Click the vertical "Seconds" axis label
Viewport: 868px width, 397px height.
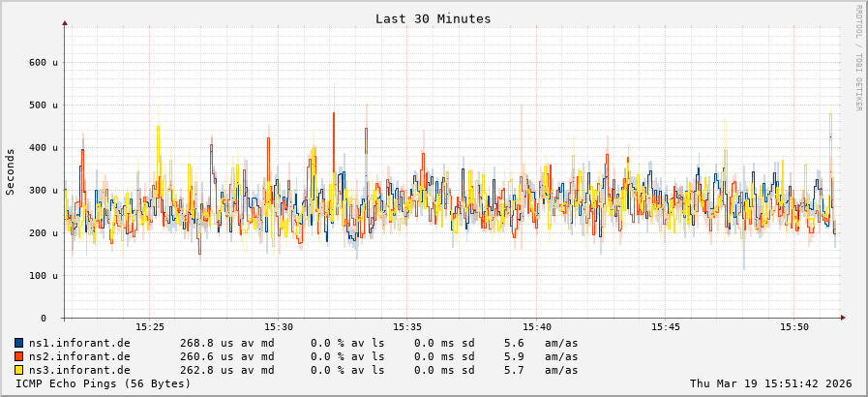click(11, 171)
